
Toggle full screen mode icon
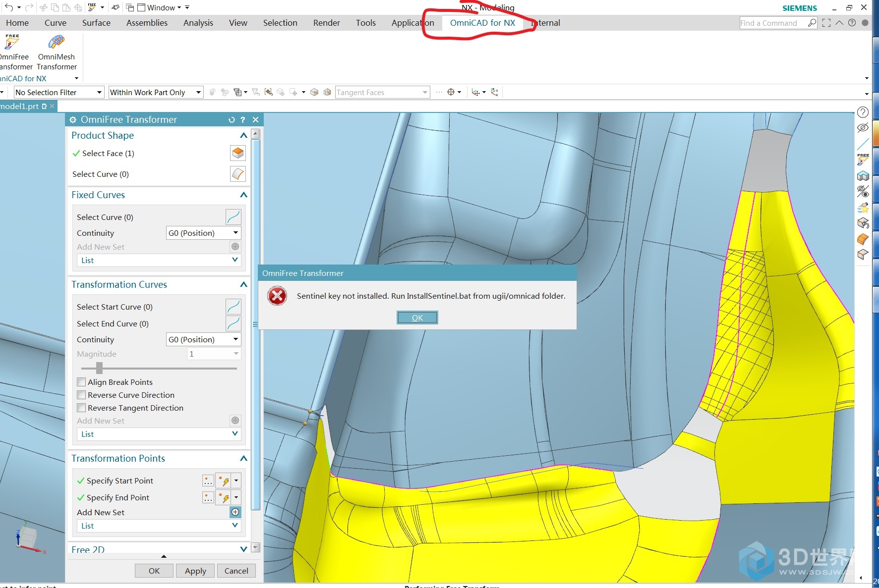click(826, 23)
